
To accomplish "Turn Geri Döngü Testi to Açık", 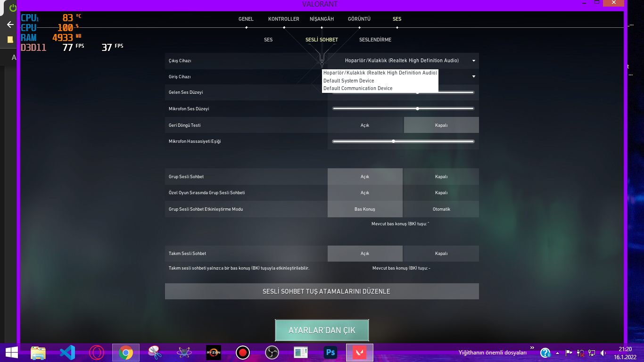I will coord(365,125).
